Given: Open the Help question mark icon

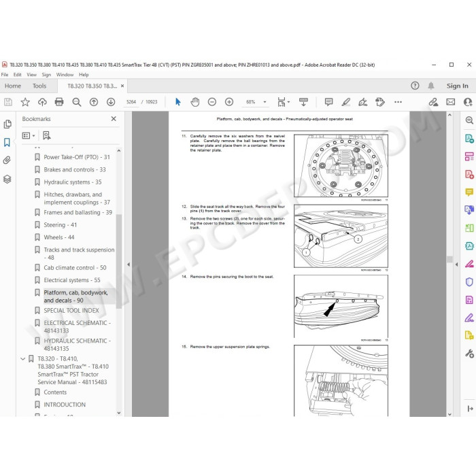Looking at the screenshot, I should [415, 86].
